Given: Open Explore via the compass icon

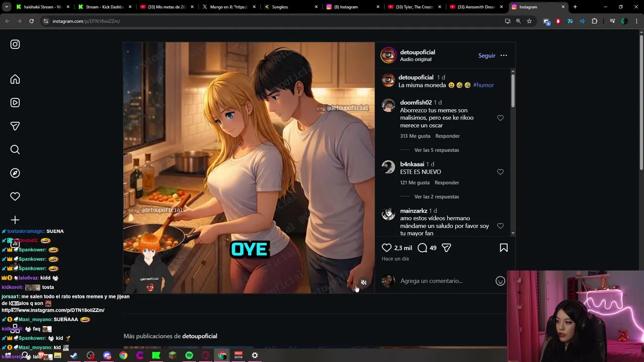Looking at the screenshot, I should click(x=15, y=173).
